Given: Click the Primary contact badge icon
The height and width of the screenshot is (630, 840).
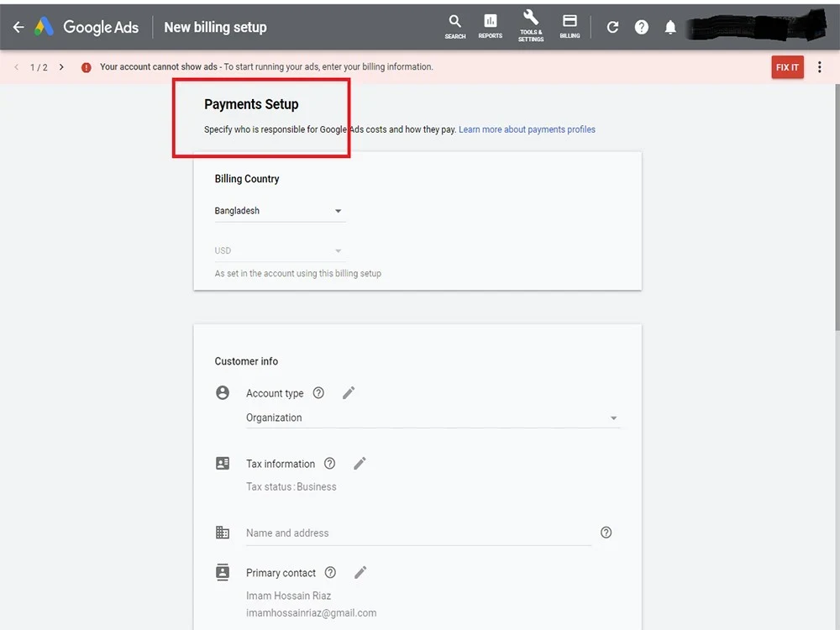Looking at the screenshot, I should click(x=223, y=572).
